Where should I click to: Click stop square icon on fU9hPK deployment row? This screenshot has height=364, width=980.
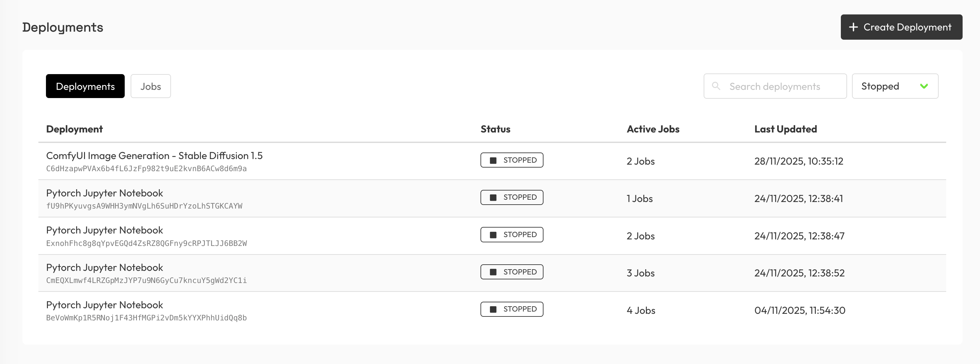pos(493,198)
